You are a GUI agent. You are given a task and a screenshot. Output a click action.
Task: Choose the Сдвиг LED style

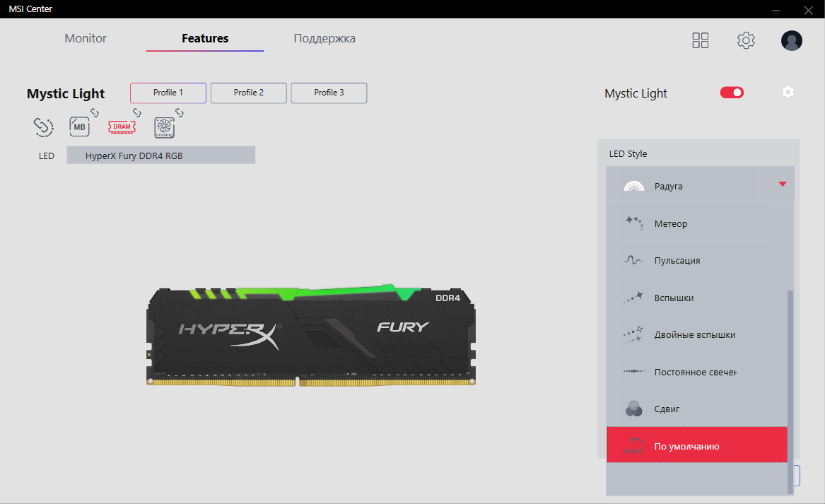(x=696, y=409)
